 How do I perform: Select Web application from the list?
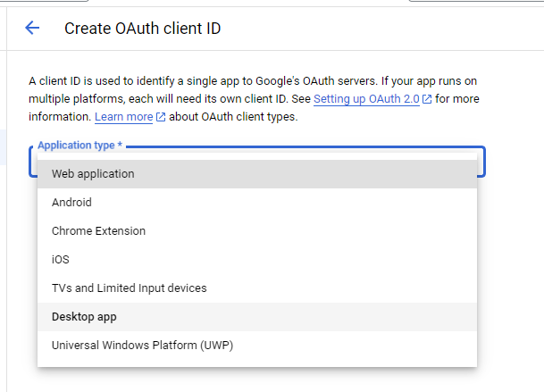point(257,174)
